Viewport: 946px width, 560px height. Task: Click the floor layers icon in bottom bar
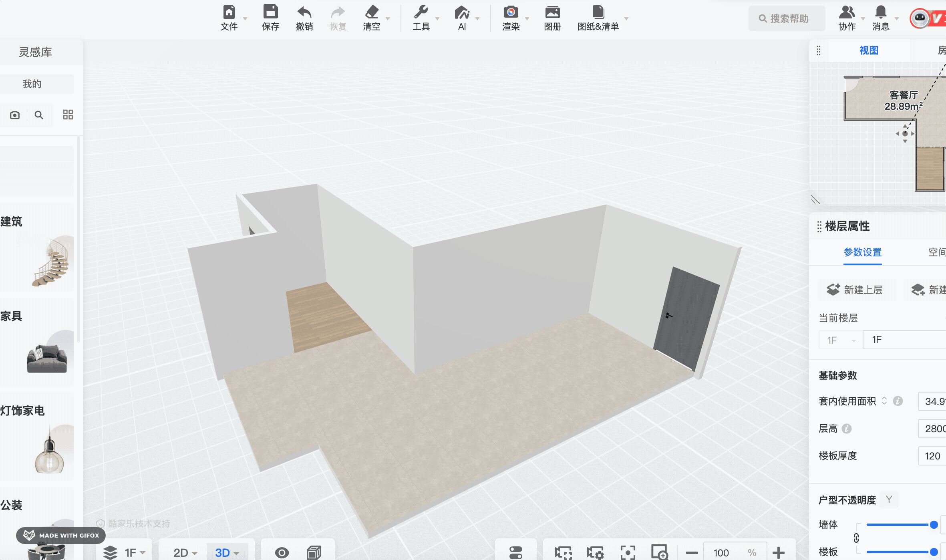[111, 553]
